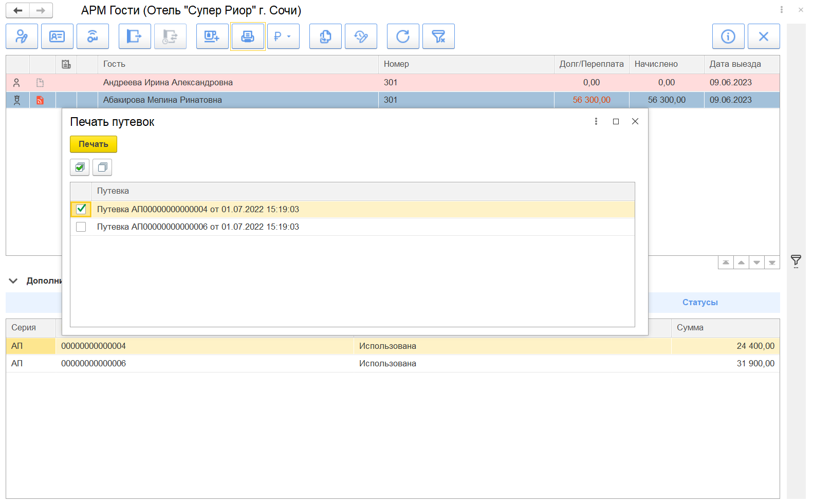The width and height of the screenshot is (813, 504).
Task: Clear the filter with funnel-x icon
Action: tap(438, 36)
